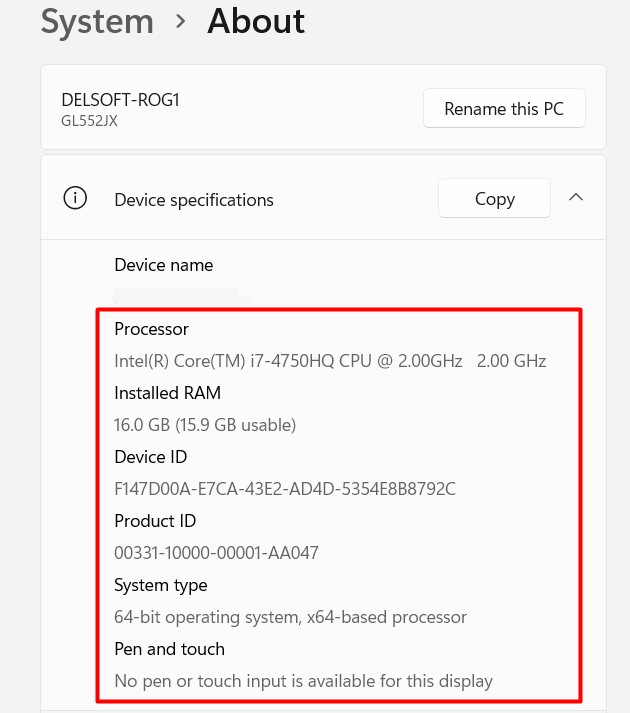Click the System type label
This screenshot has width=630, height=713.
pyautogui.click(x=161, y=585)
